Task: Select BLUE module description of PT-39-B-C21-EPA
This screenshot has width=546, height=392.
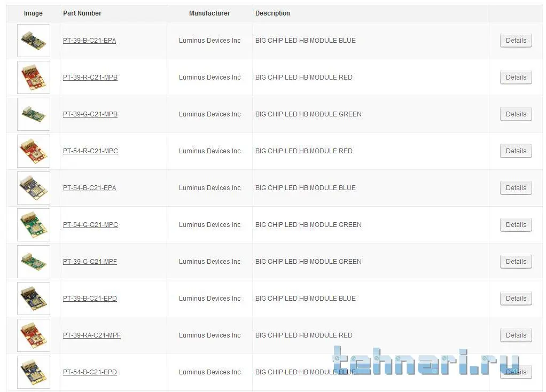Action: pos(306,41)
